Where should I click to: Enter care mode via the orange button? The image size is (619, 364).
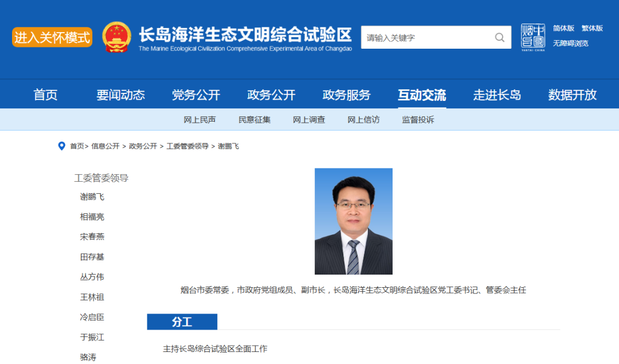click(x=52, y=37)
